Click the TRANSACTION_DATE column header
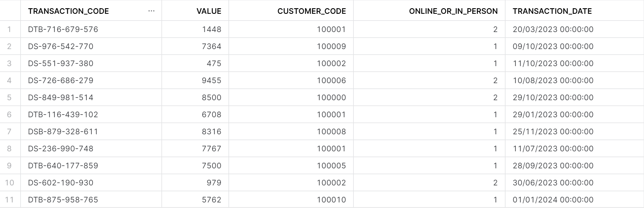Viewport: 644px width, 208px height. (x=552, y=11)
